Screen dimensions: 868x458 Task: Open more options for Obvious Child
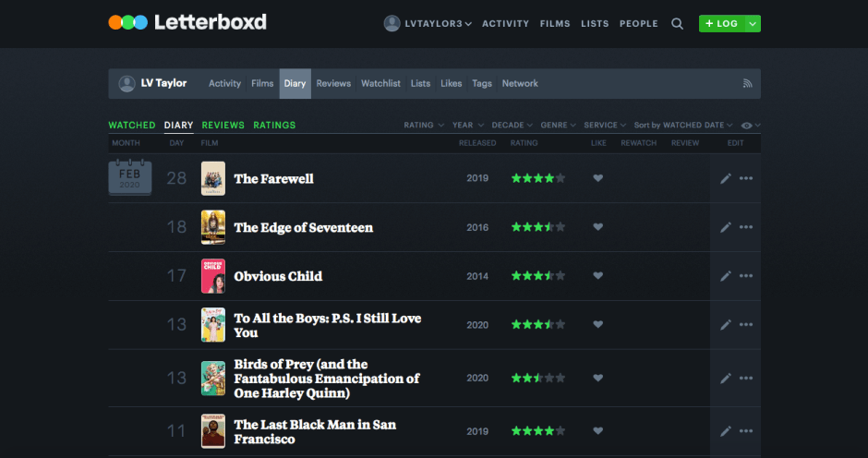pos(746,276)
